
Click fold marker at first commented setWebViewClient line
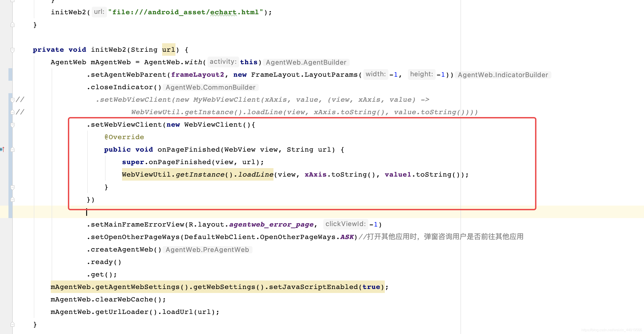(x=12, y=100)
